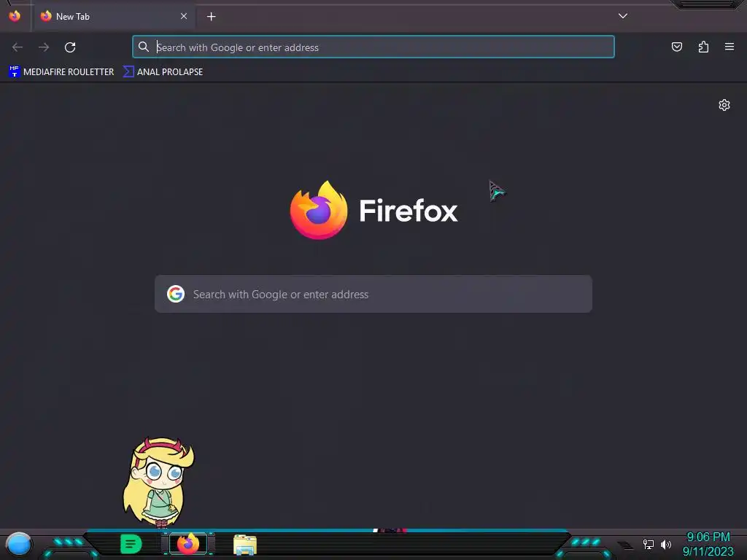The width and height of the screenshot is (747, 560).
Task: Open Firefox View pinned icon
Action: click(x=15, y=16)
